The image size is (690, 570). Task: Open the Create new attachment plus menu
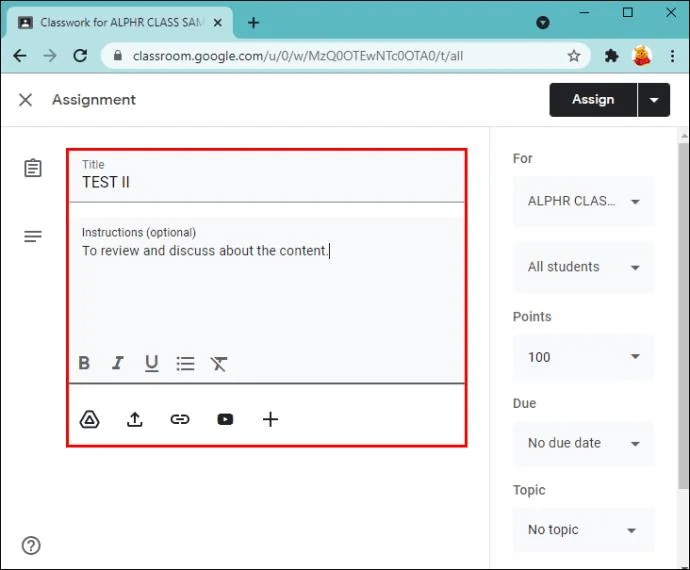click(x=270, y=419)
